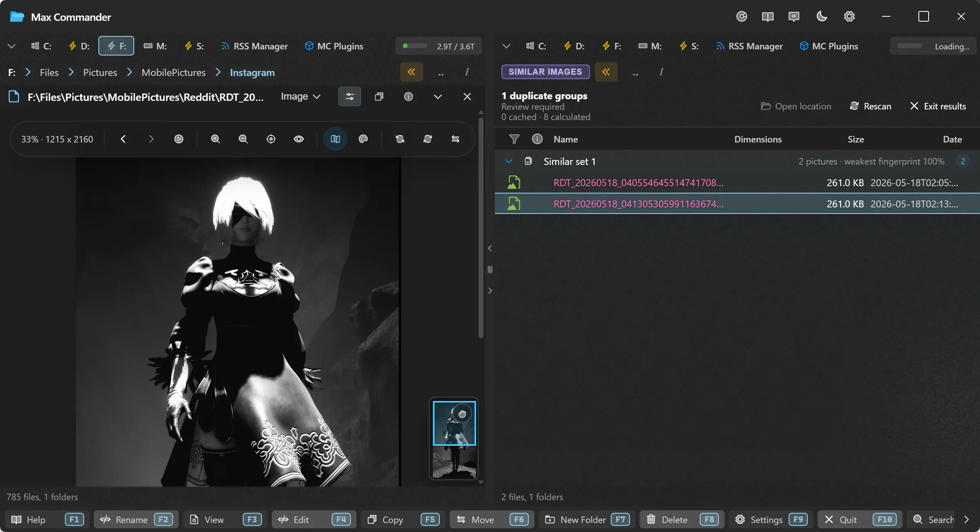Open MC Plugins in right pane
Screen dimensions: 980x532
tap(829, 46)
